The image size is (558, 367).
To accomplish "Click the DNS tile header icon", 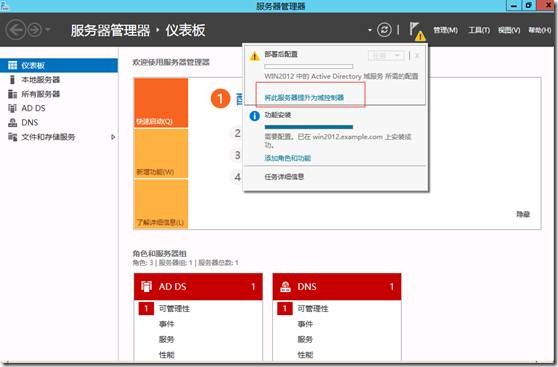I will coord(285,287).
